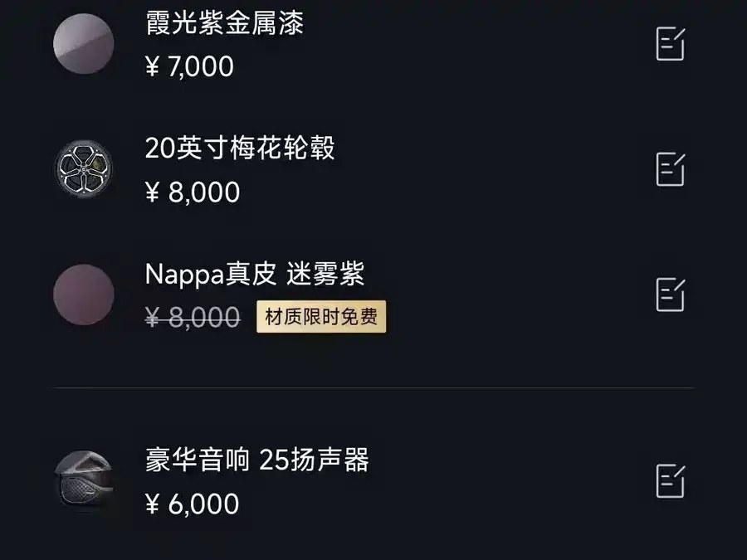Tap the 豪华音响 speaker picture
The width and height of the screenshot is (747, 560).
84,480
